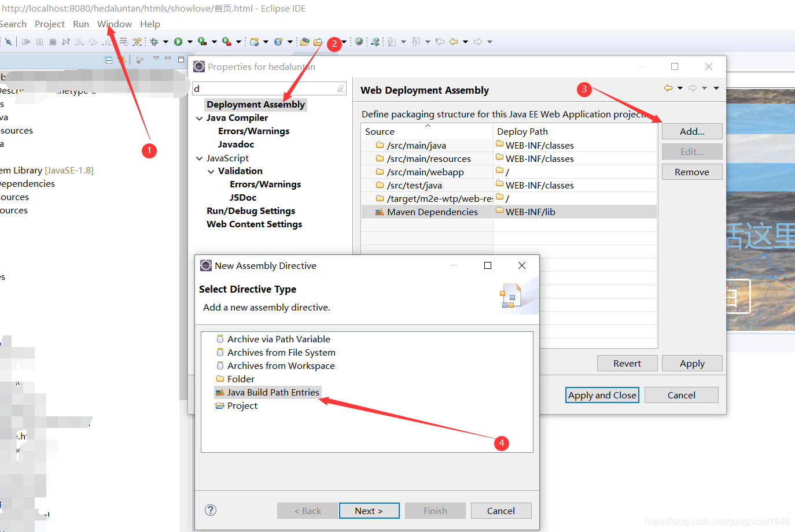Click the Terminate square icon
Viewport: 795px width, 532px height.
(x=53, y=42)
